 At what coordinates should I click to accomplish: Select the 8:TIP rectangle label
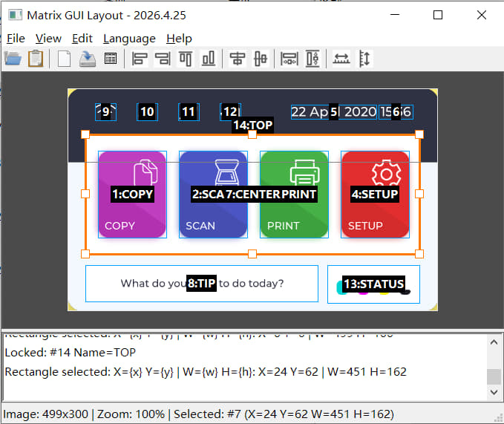[202, 283]
